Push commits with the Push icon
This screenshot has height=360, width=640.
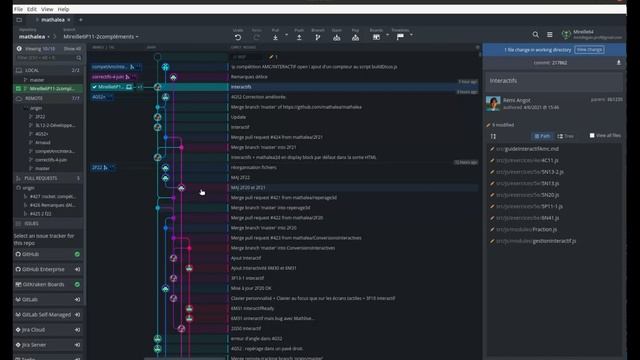[x=299, y=37]
